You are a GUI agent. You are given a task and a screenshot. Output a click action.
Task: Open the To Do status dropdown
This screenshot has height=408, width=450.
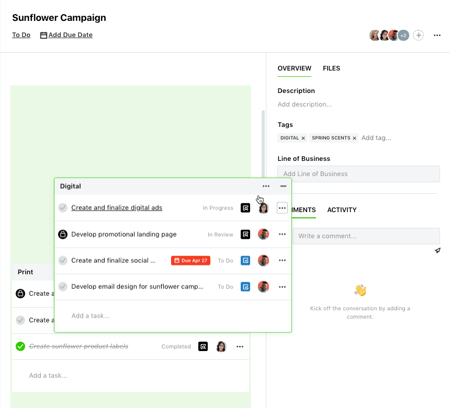[x=21, y=35]
